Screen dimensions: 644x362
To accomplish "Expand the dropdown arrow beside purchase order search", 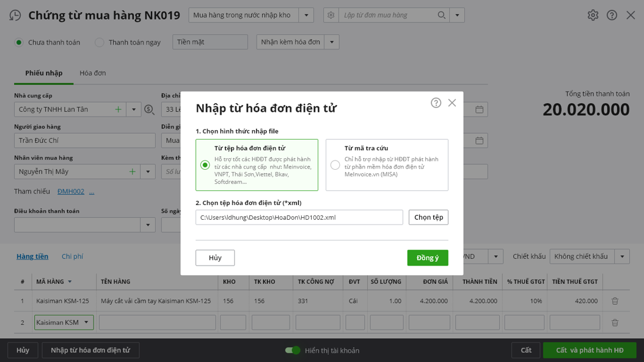I will pyautogui.click(x=457, y=15).
